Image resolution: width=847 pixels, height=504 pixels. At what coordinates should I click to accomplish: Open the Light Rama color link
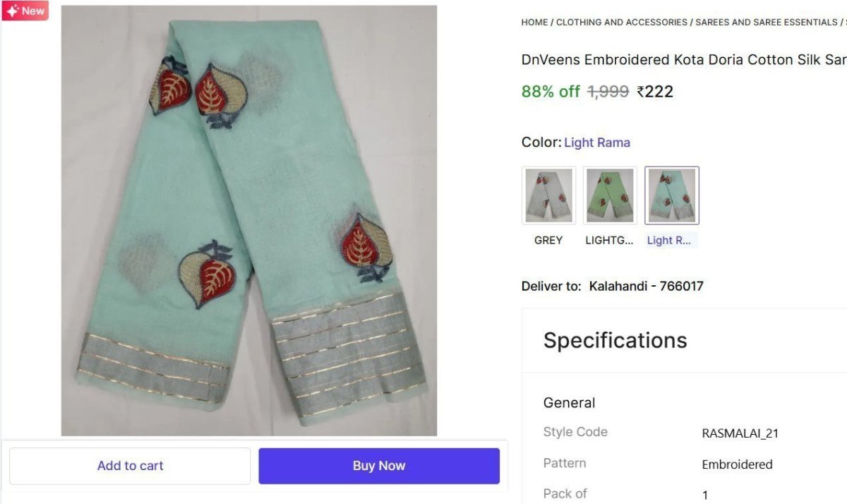coord(597,142)
